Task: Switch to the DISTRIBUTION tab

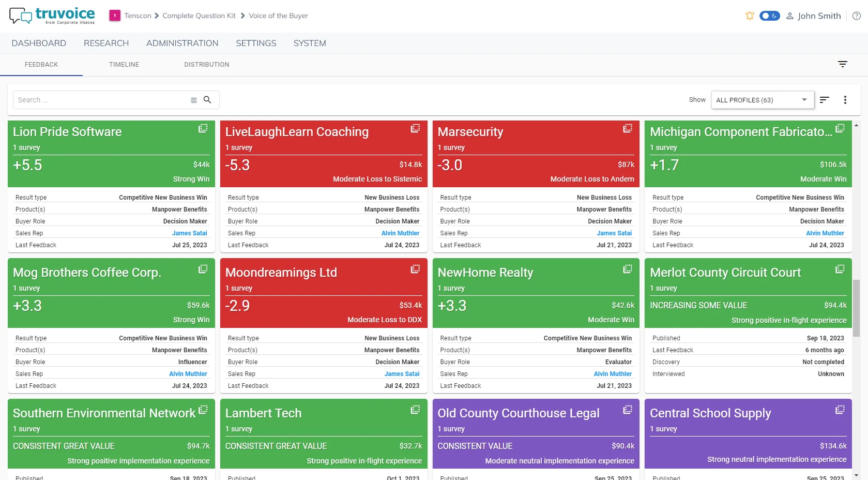Action: click(x=207, y=65)
